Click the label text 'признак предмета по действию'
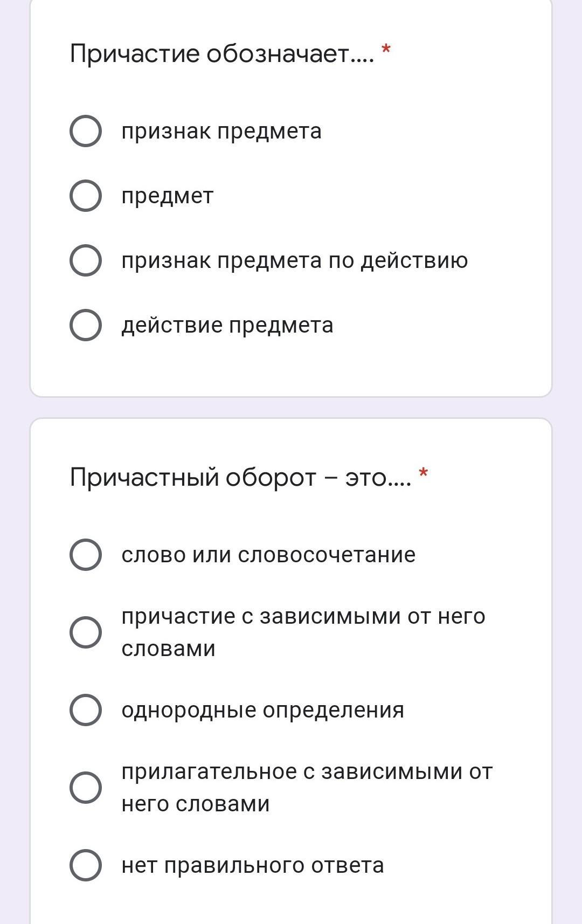 click(295, 261)
